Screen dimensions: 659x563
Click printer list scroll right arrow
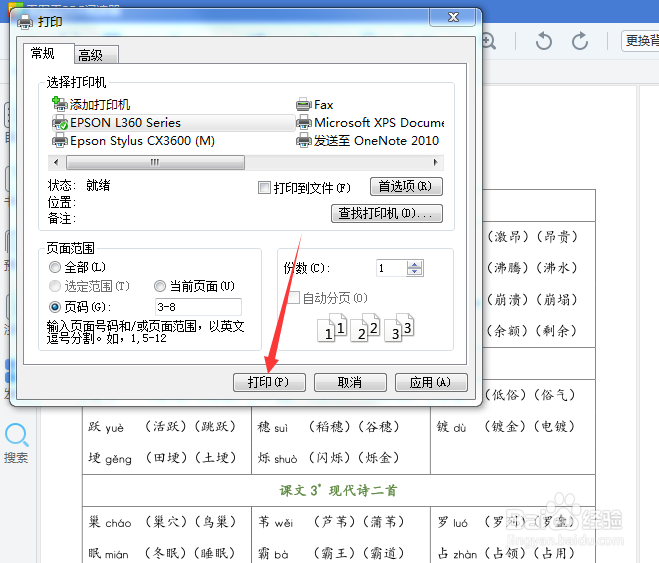coord(435,162)
